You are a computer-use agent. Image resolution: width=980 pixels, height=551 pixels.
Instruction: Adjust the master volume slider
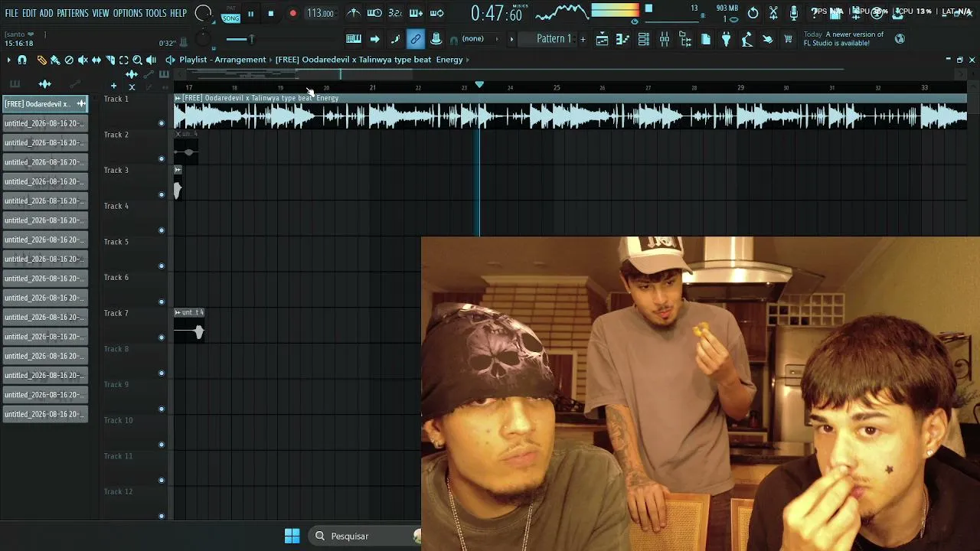241,39
